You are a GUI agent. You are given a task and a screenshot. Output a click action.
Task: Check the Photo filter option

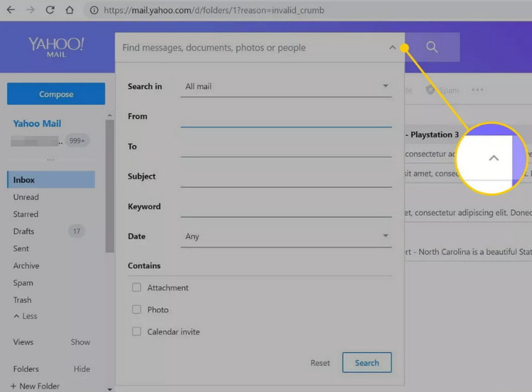(x=136, y=310)
